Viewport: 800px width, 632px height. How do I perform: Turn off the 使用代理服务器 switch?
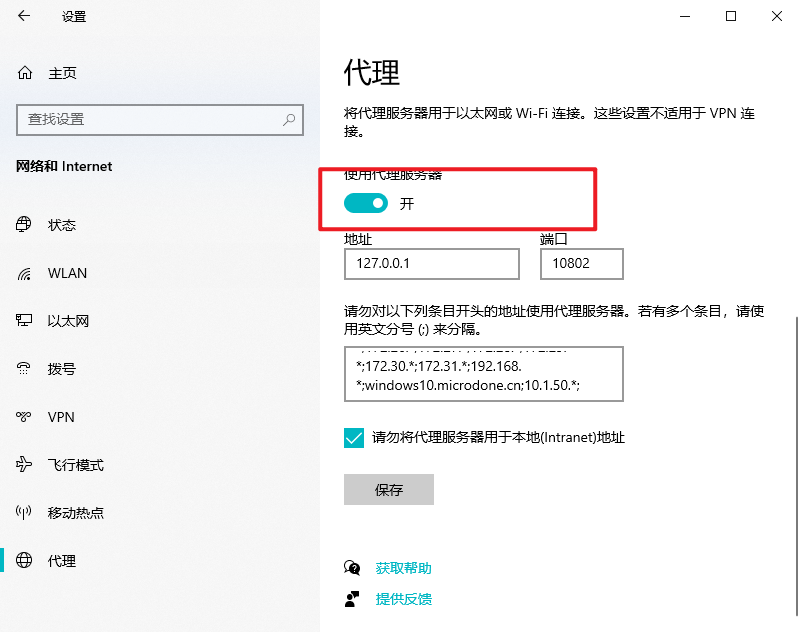pos(366,203)
